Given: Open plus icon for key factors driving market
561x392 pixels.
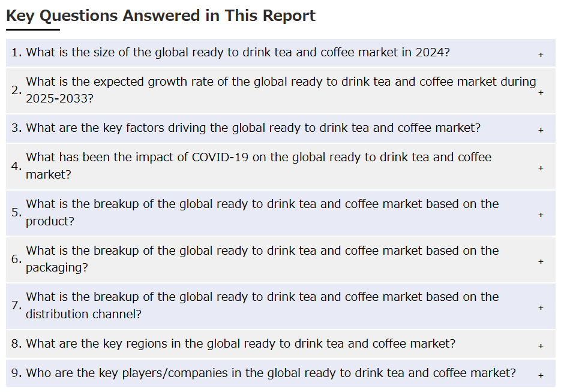Looking at the screenshot, I should [541, 130].
